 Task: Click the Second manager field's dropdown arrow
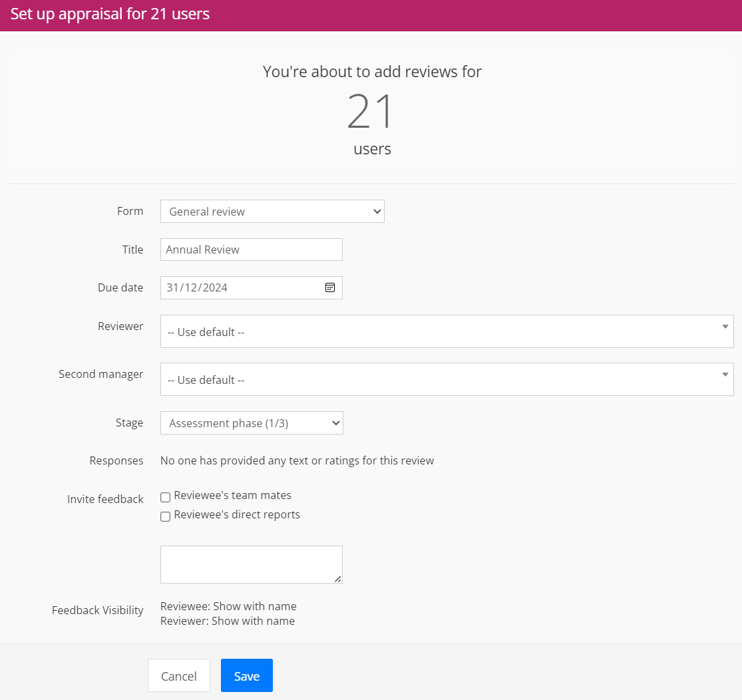[x=725, y=375]
